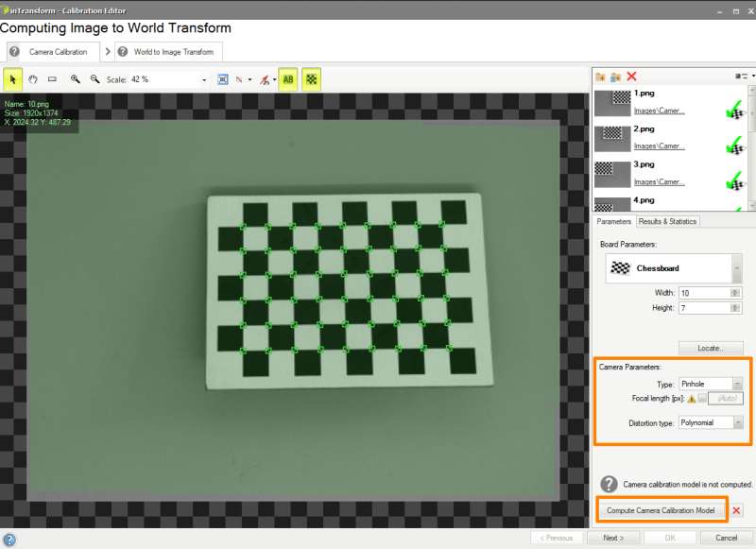Click the red diagonal line overlay icon
The height and width of the screenshot is (549, 756).
coord(239,79)
